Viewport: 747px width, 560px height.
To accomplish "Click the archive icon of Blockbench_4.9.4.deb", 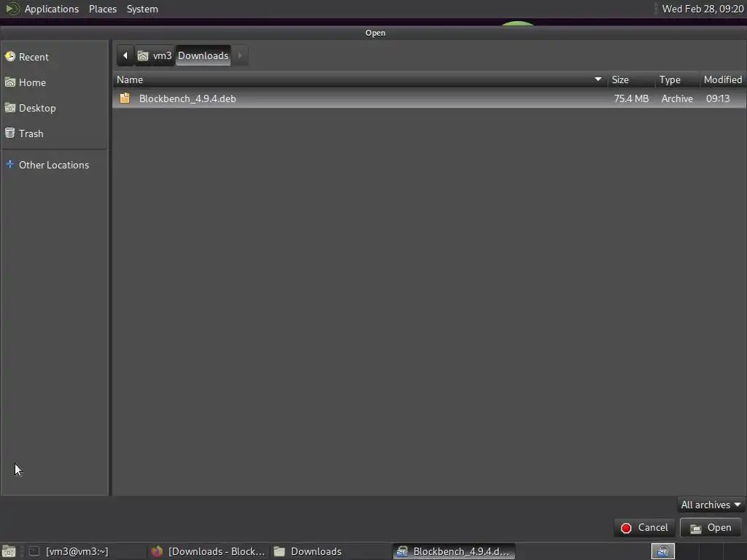I will click(x=125, y=98).
